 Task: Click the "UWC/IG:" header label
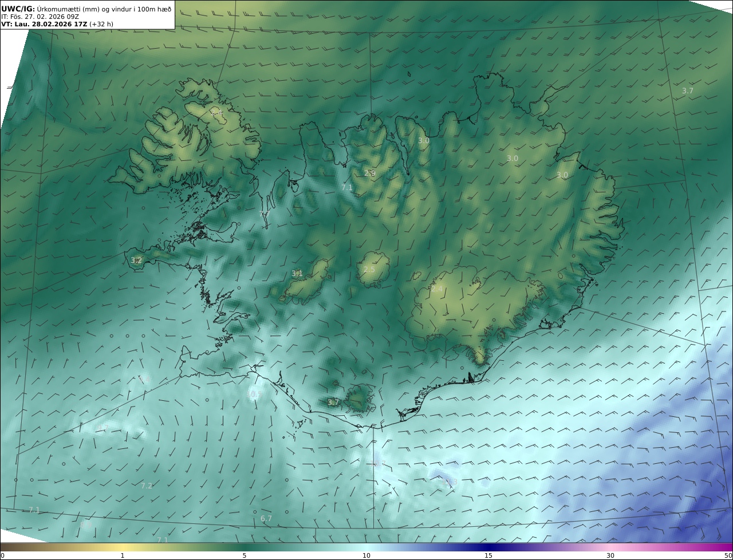point(18,9)
